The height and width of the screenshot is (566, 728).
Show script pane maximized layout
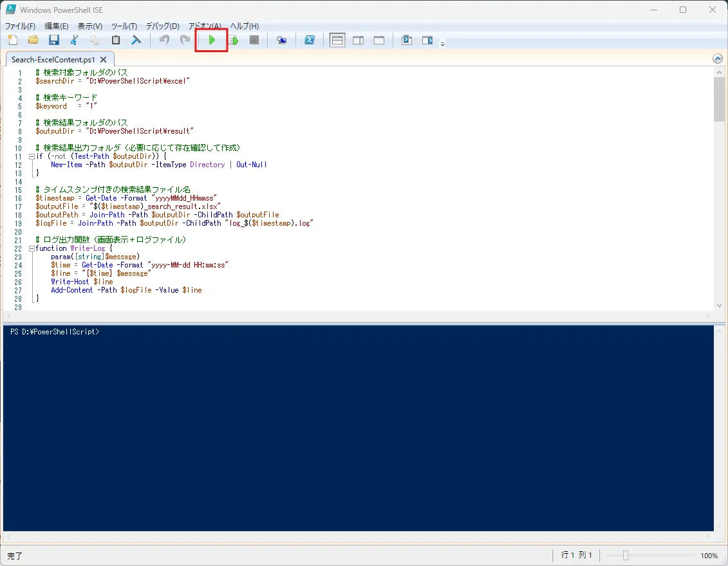379,41
